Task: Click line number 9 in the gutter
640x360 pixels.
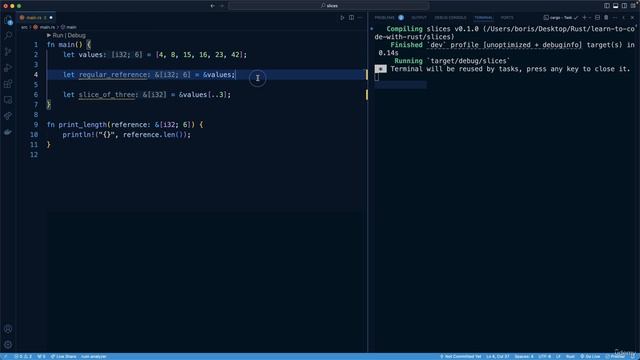Action: point(36,124)
